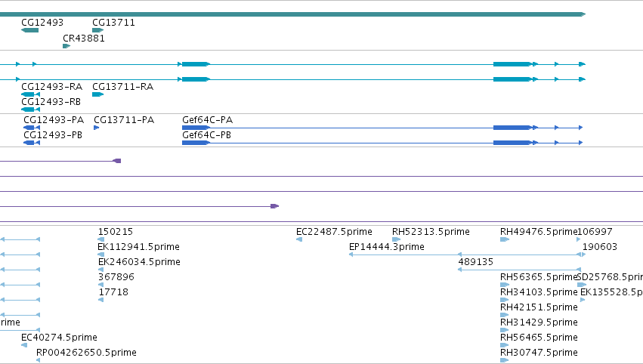Click the RH56465.5prime EST label
643x364 pixels.
[x=539, y=338]
